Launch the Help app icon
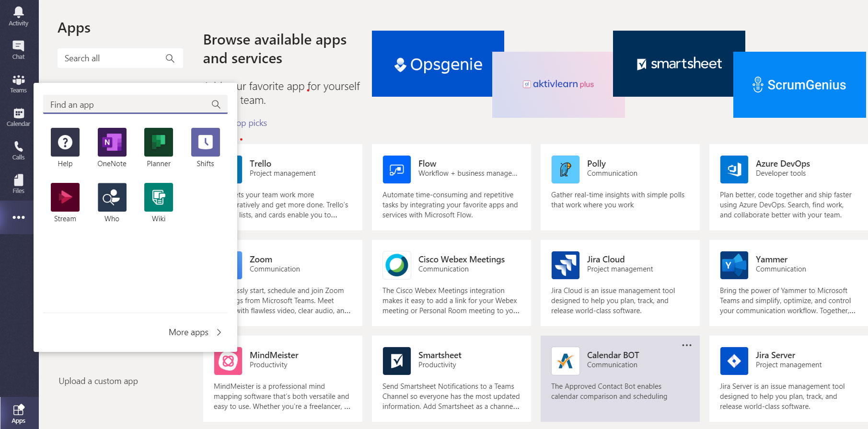 [x=65, y=142]
